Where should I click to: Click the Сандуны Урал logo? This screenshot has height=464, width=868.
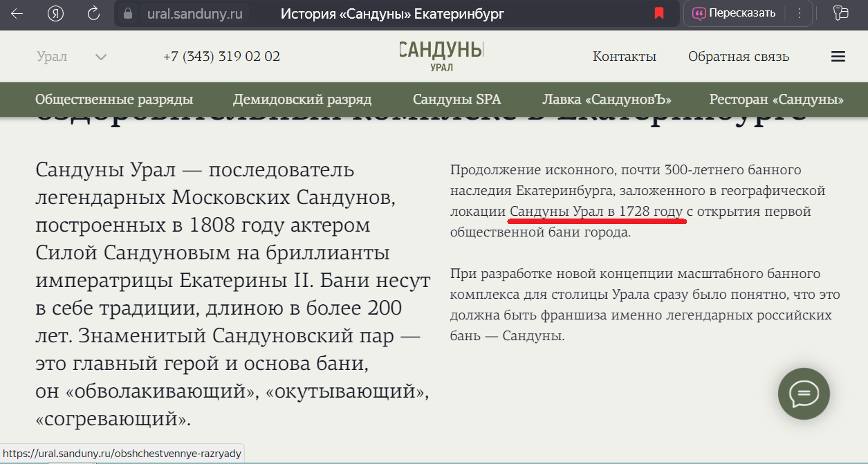click(x=441, y=55)
